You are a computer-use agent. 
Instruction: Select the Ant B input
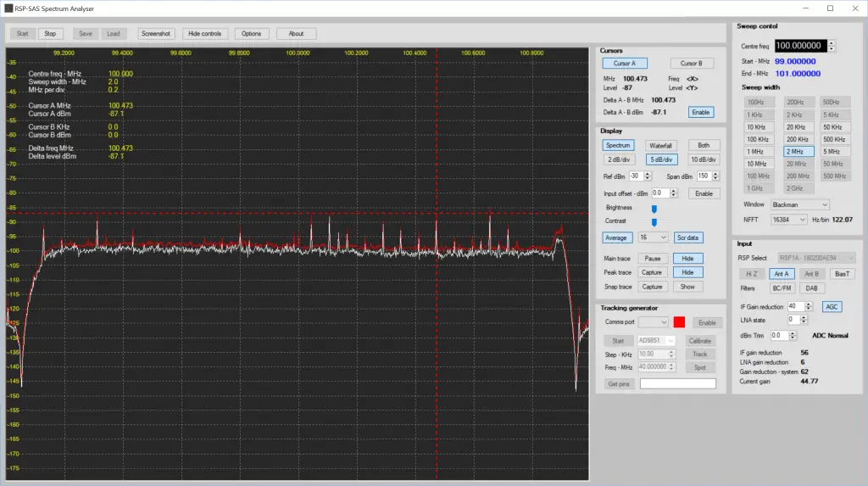coord(810,274)
